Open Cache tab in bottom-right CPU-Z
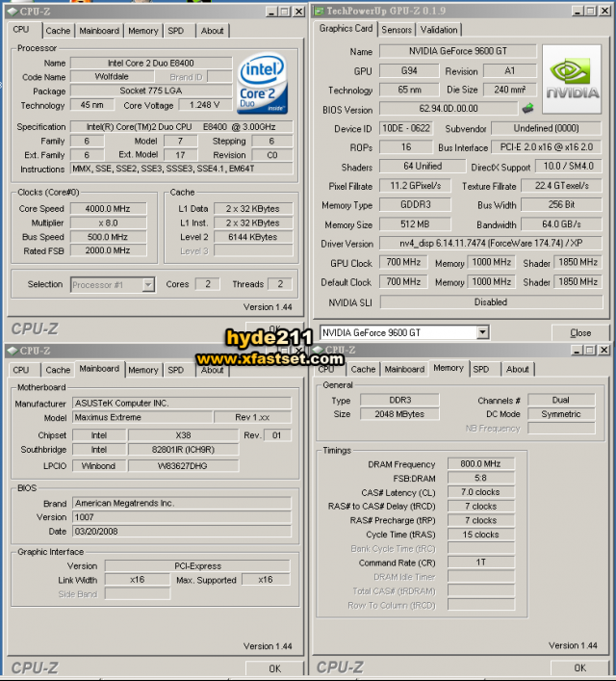This screenshot has height=681, width=616. 363,369
